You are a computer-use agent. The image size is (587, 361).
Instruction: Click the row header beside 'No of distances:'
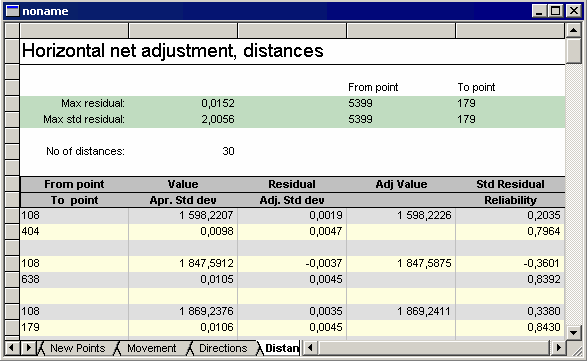[x=12, y=151]
